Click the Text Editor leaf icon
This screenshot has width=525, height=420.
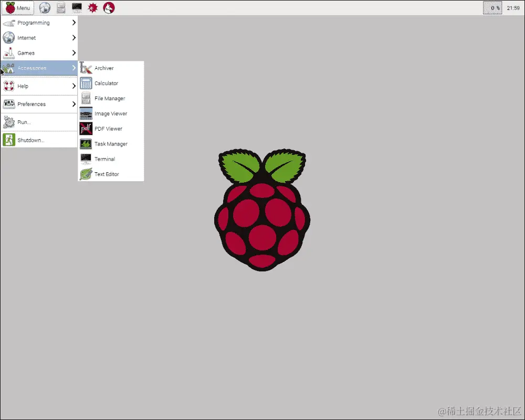point(86,174)
